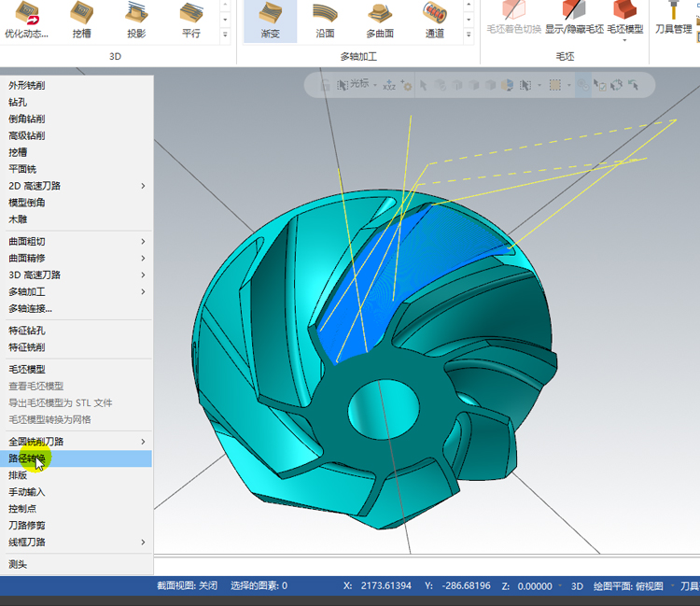Select the 通道 toolpath icon
This screenshot has height=606, width=700.
[x=434, y=21]
